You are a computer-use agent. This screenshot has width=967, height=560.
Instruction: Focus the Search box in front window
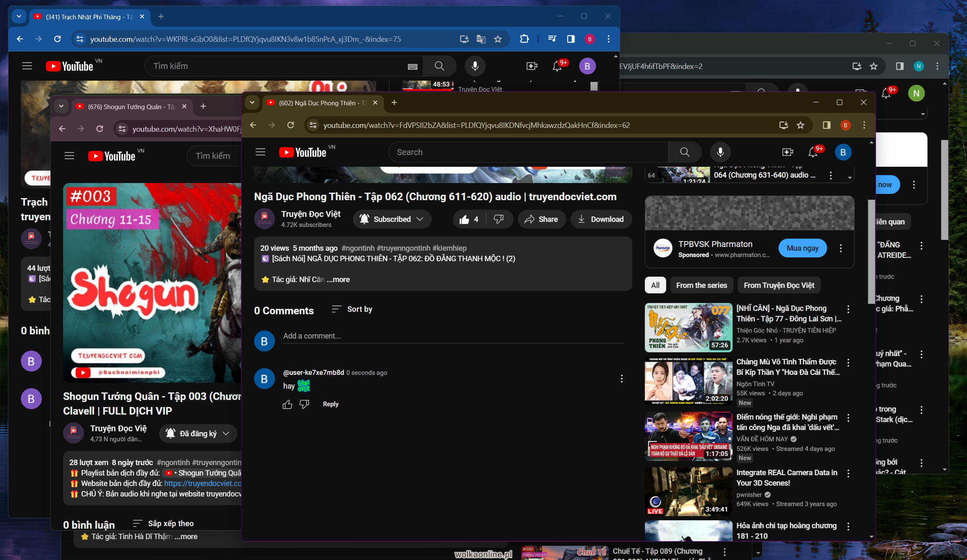[528, 152]
